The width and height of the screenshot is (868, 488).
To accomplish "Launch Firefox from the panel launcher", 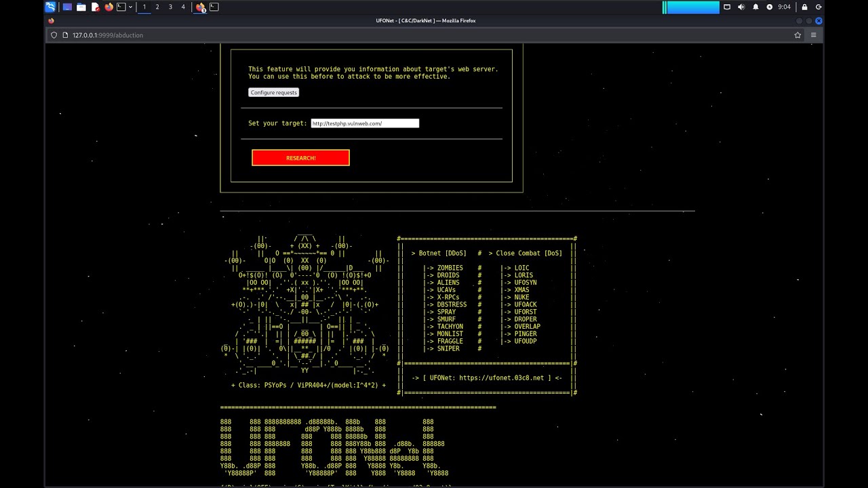I will point(109,7).
